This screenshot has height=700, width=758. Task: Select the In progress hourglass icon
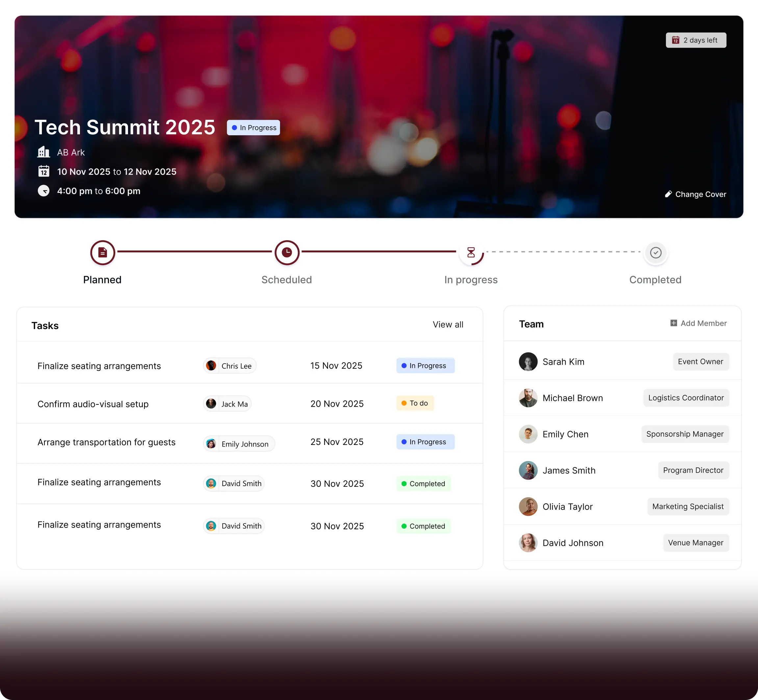471,252
